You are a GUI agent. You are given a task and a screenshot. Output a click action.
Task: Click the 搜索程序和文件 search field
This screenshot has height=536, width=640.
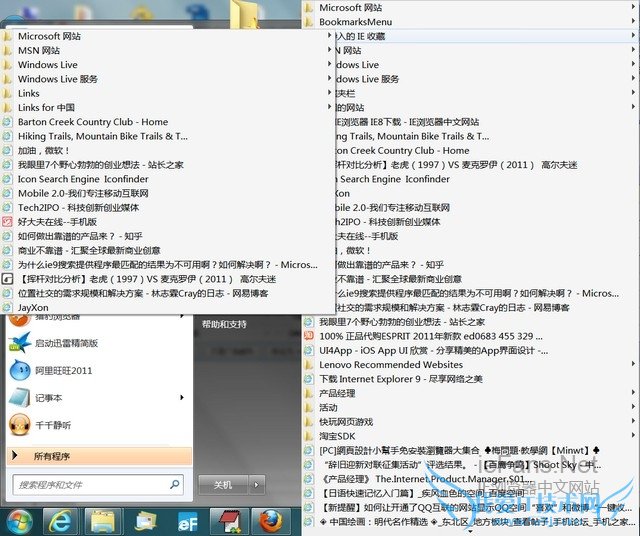coord(98,485)
